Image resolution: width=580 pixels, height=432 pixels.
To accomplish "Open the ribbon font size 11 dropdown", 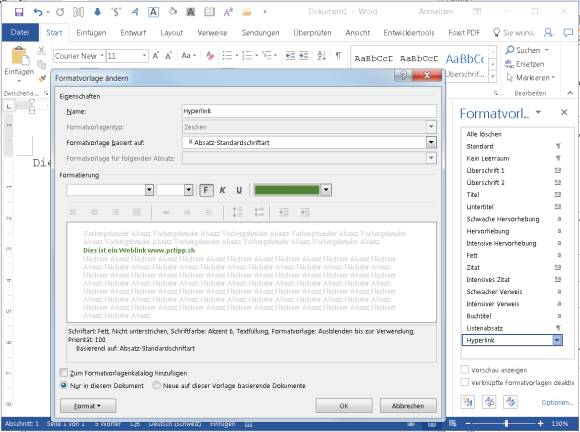I will pos(144,56).
